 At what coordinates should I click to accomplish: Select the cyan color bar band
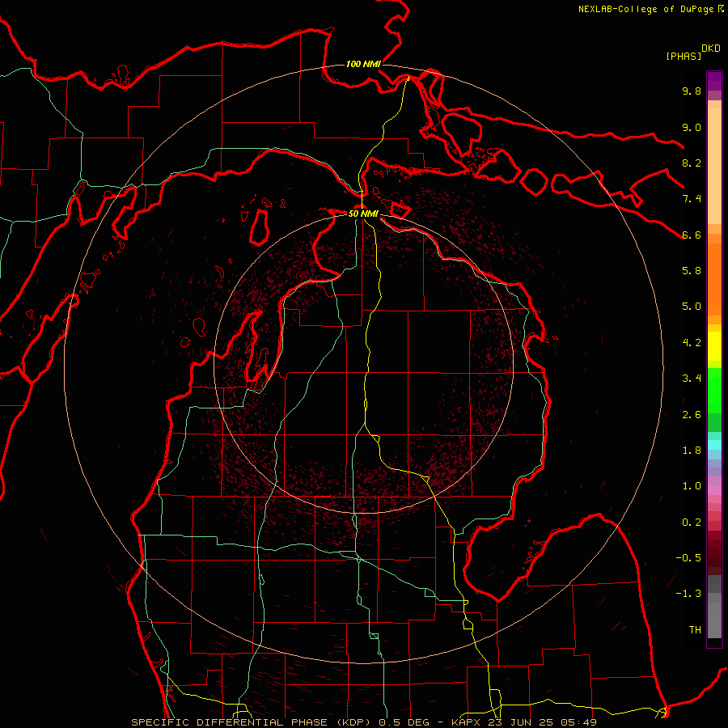(714, 444)
